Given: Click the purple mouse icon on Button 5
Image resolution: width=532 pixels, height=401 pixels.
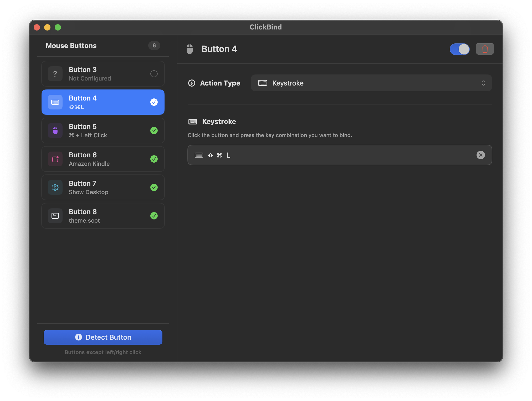Looking at the screenshot, I should [55, 131].
